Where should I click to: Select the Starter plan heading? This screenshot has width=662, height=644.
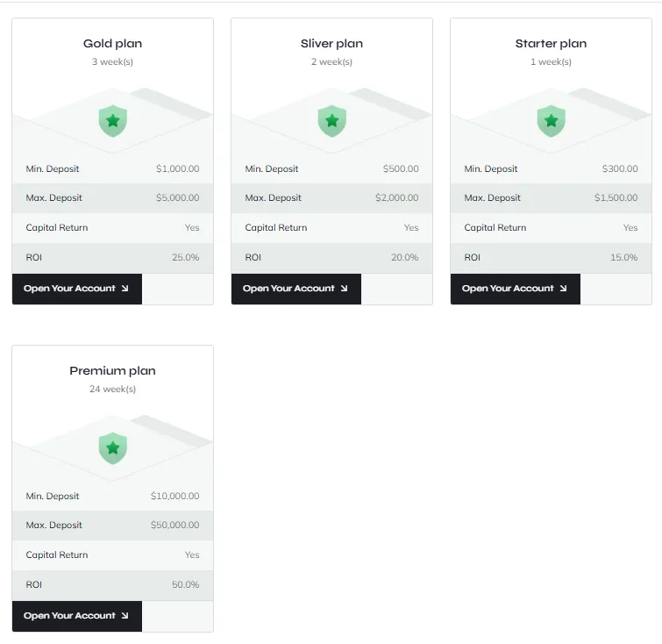coord(551,44)
